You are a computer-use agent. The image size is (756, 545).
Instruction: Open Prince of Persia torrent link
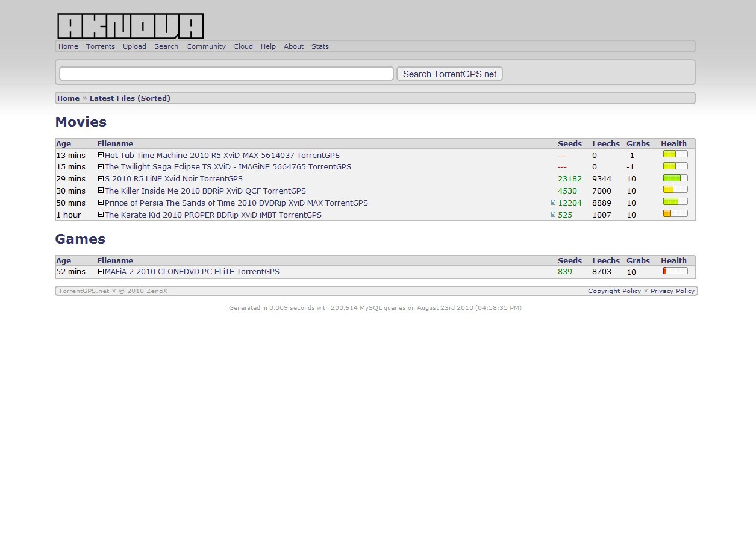[x=236, y=203]
